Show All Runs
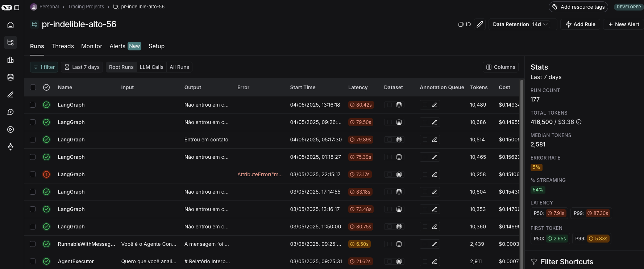The width and height of the screenshot is (644, 269). [x=179, y=67]
